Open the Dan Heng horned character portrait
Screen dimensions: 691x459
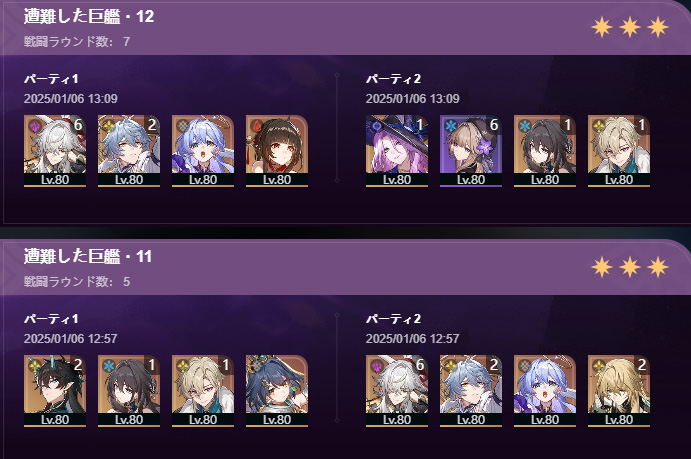pyautogui.click(x=55, y=391)
